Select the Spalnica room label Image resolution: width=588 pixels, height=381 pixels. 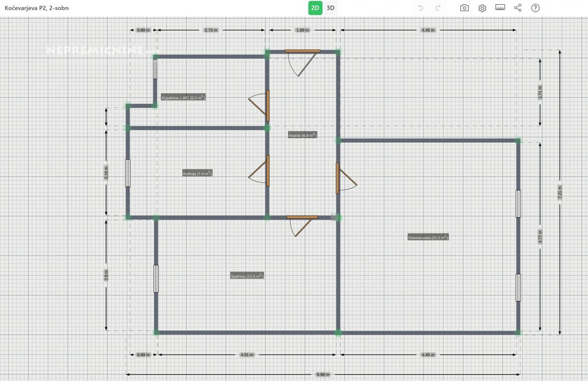(x=247, y=276)
